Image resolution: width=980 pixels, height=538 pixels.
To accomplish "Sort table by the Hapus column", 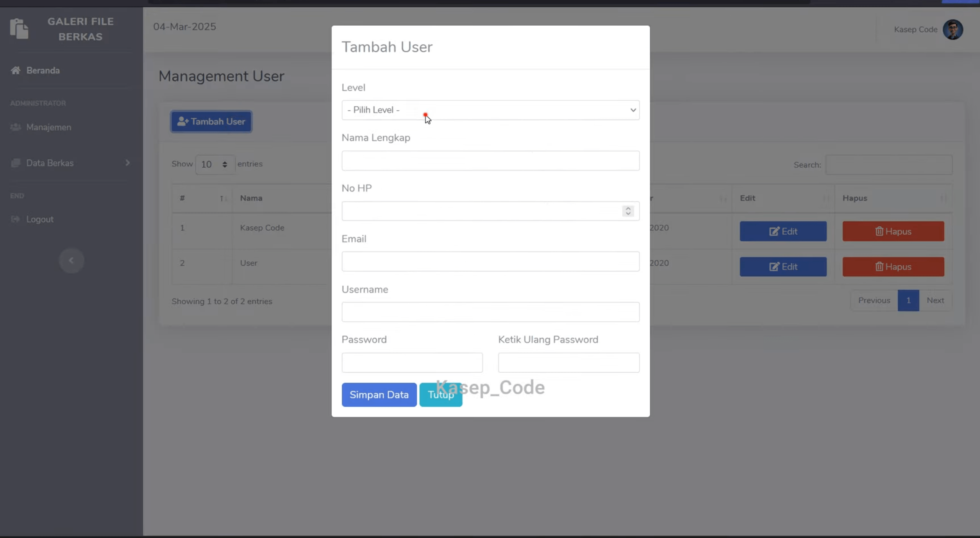I will (x=893, y=198).
